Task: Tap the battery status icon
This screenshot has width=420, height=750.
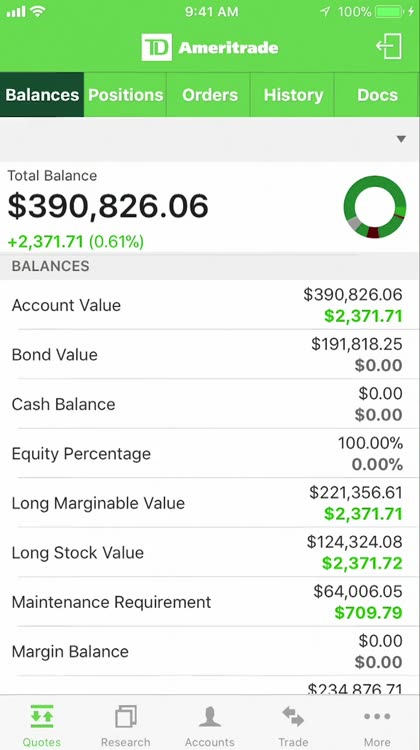Action: [x=390, y=12]
